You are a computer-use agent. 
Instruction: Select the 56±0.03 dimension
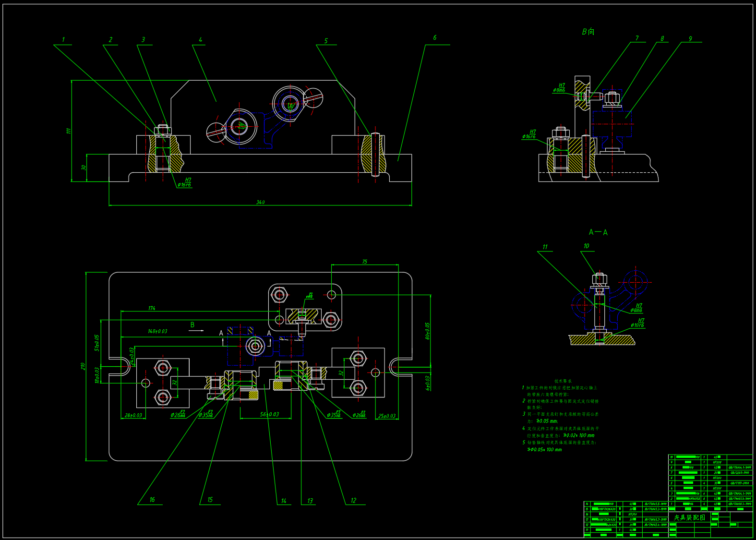coord(269,414)
